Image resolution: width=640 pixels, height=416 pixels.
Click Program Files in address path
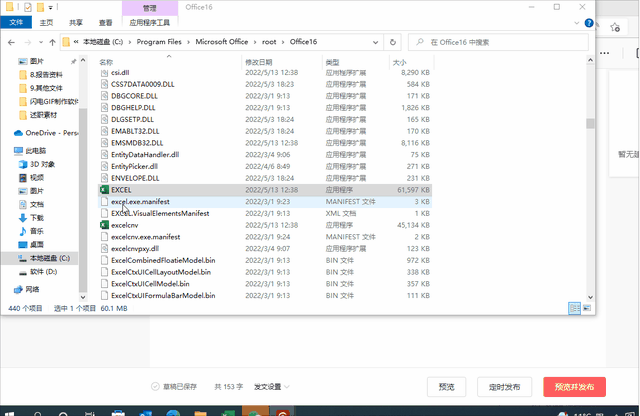tap(159, 42)
